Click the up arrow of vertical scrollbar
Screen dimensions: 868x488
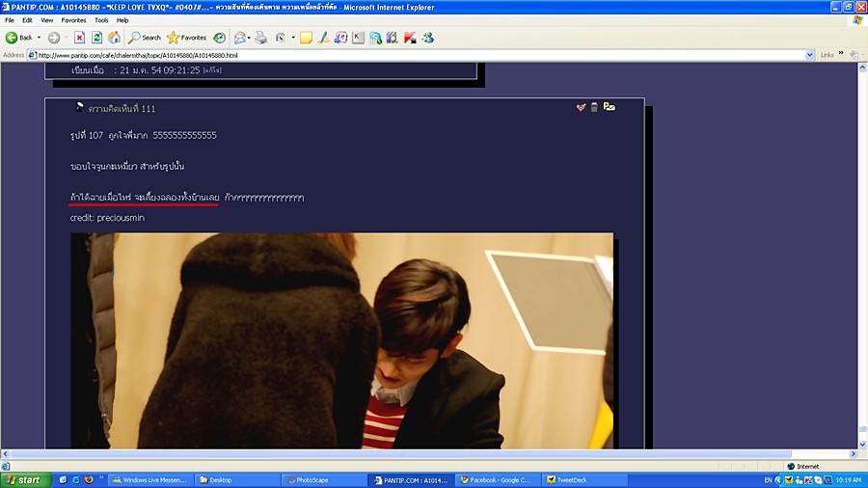click(862, 68)
